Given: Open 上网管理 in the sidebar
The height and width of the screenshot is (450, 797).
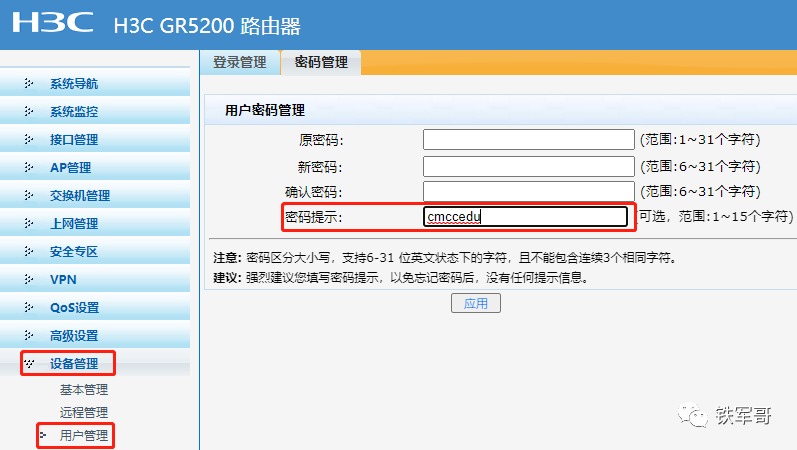Looking at the screenshot, I should (74, 224).
